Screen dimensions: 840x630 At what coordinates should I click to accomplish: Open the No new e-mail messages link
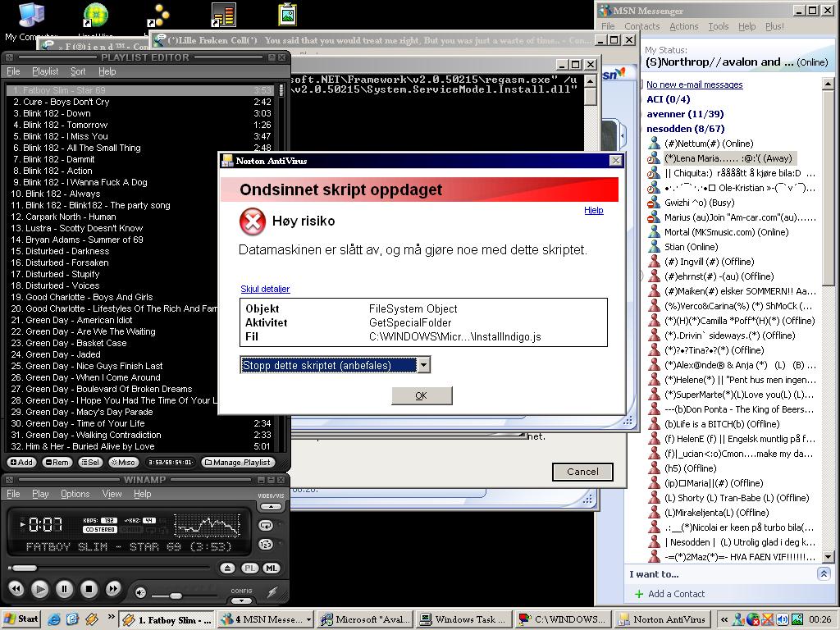694,84
